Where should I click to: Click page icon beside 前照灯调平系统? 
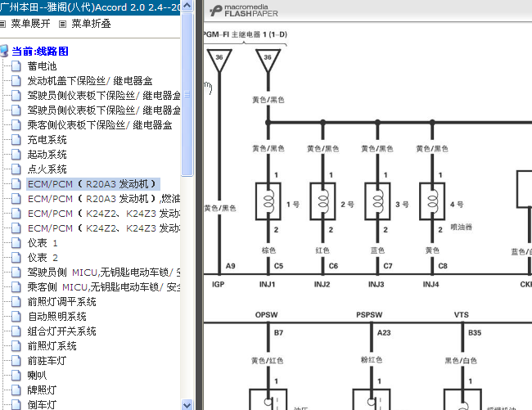pos(16,301)
